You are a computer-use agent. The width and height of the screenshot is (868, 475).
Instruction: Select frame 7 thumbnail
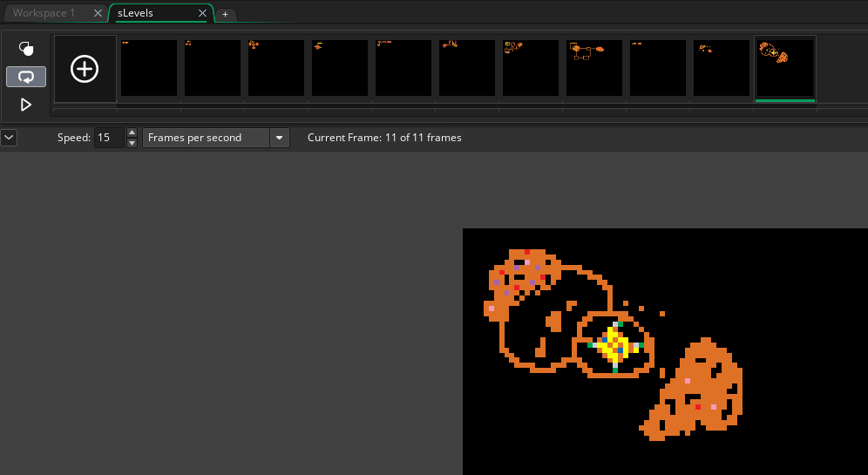(531, 67)
